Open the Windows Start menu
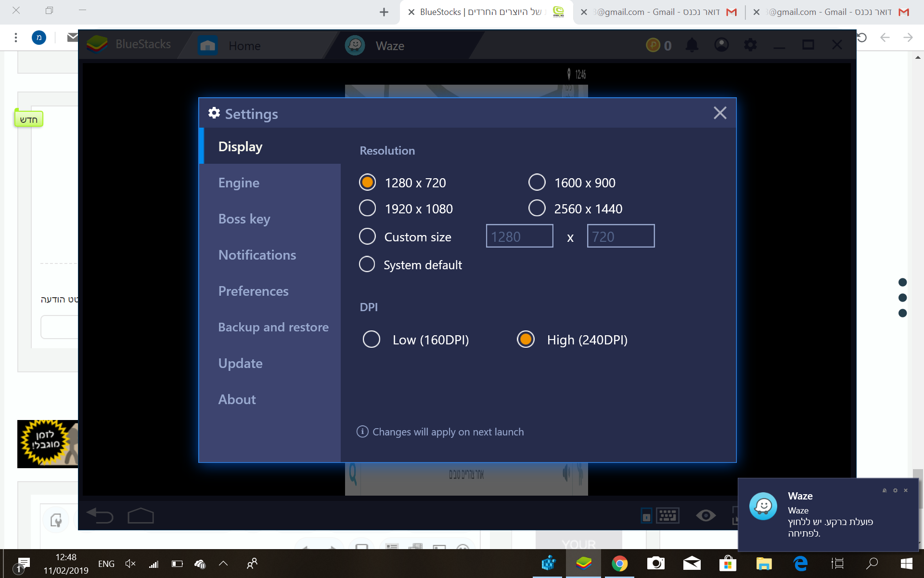This screenshot has height=578, width=924. click(x=906, y=564)
